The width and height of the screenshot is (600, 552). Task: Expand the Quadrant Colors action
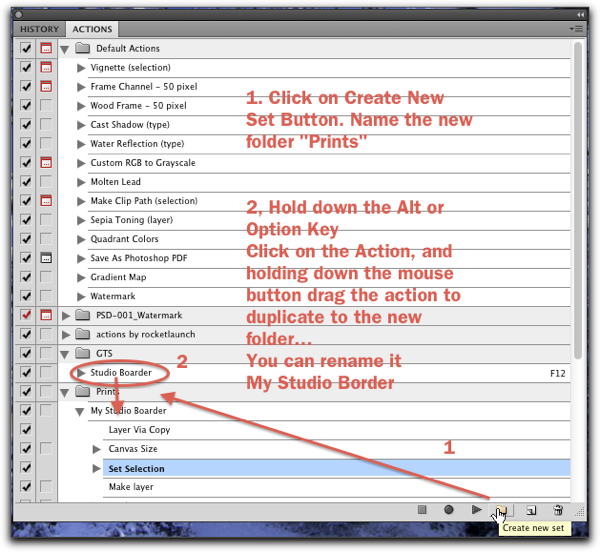click(81, 239)
